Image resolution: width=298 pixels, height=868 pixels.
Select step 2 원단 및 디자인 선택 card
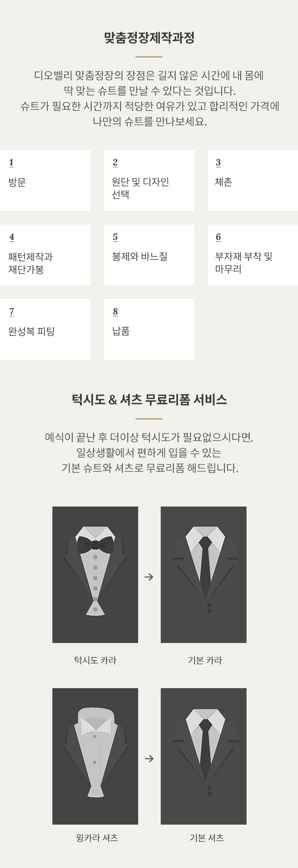tap(149, 180)
